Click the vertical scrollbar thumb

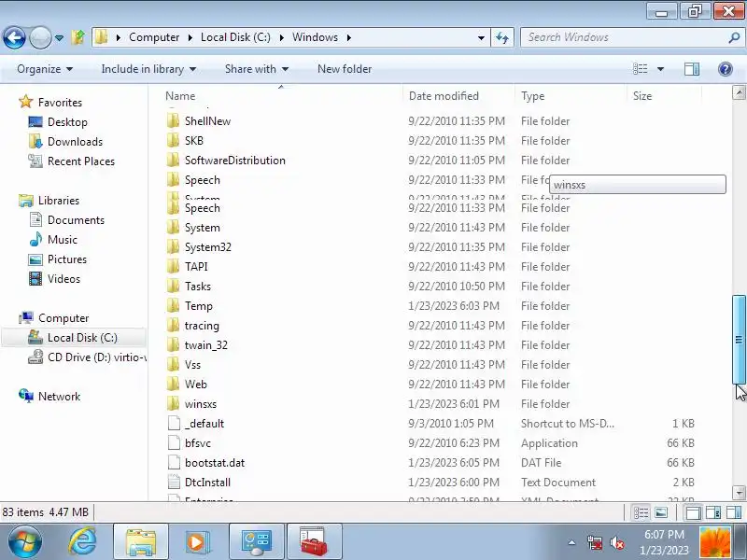tap(739, 339)
